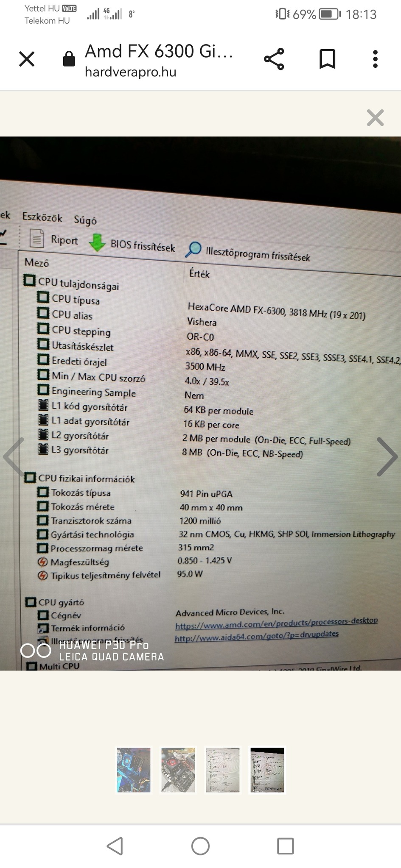Open the Súgó menu
The height and width of the screenshot is (868, 401).
click(85, 220)
